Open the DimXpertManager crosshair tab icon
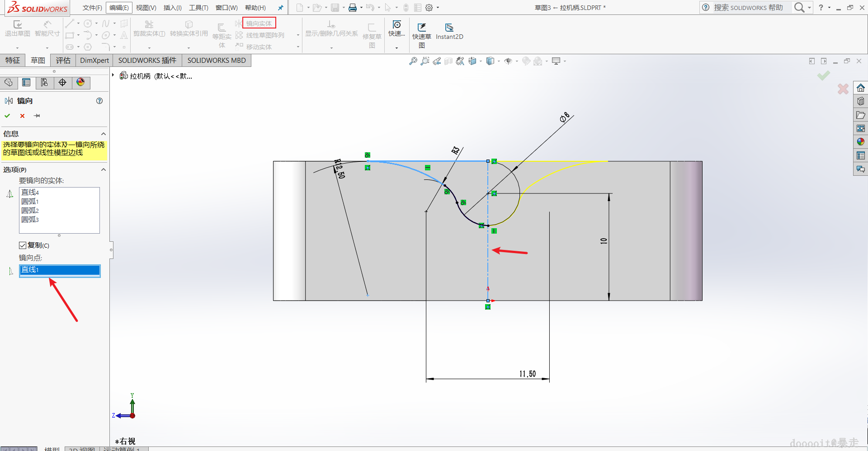 [x=62, y=82]
